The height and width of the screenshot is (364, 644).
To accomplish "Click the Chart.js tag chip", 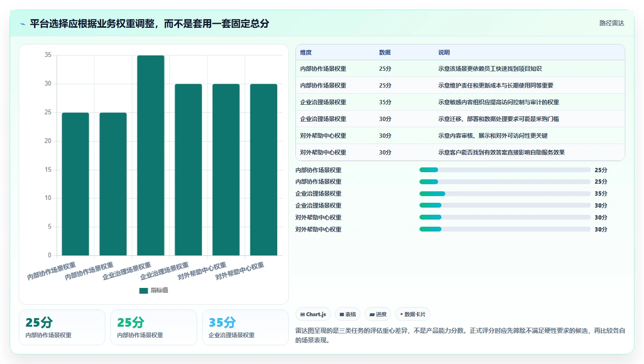I will (x=313, y=314).
